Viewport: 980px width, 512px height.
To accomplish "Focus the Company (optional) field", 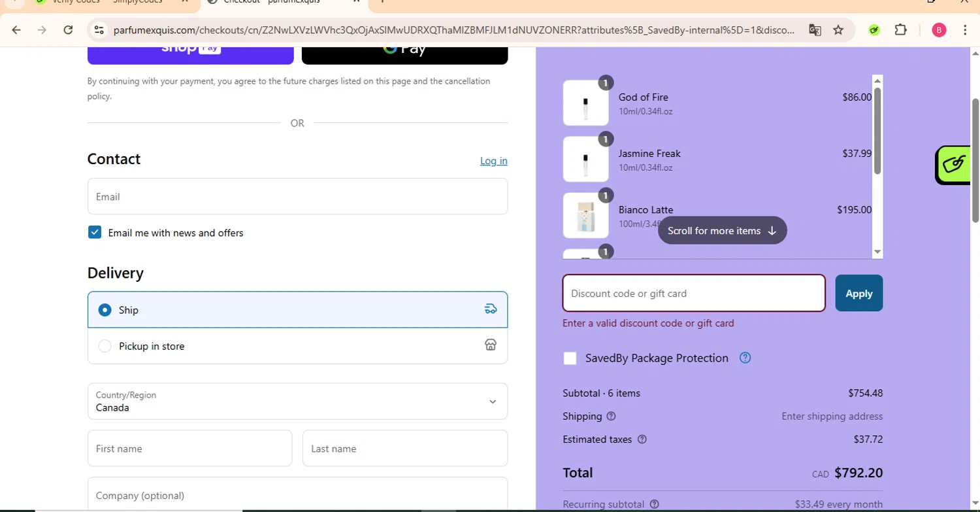I will click(297, 494).
